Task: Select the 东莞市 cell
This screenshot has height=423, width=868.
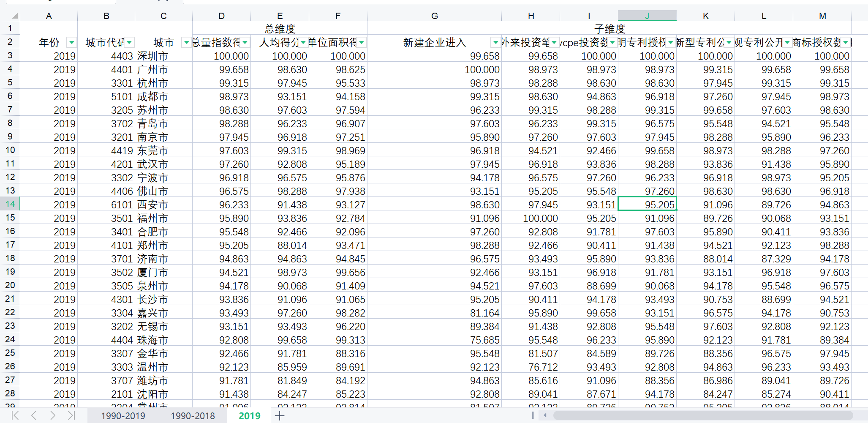Action: (x=164, y=150)
